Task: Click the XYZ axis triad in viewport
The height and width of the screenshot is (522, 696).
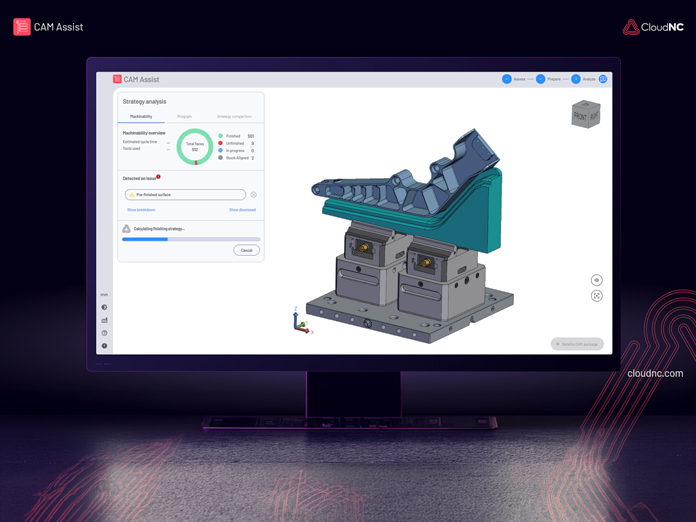Action: pos(302,321)
